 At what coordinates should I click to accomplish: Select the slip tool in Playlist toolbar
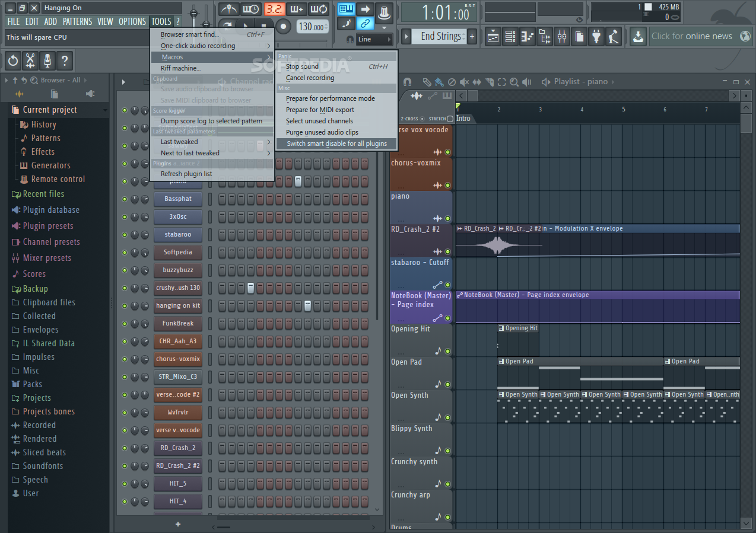477,82
